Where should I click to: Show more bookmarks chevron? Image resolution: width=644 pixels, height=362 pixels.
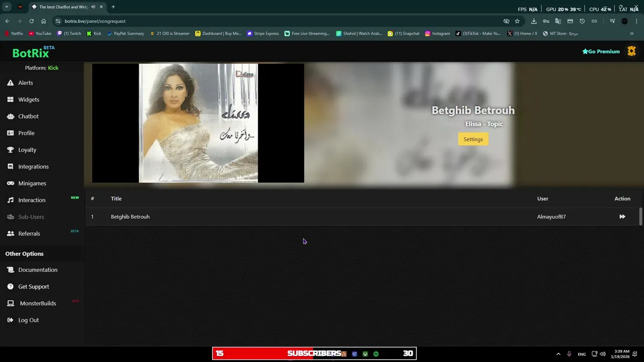pos(632,34)
